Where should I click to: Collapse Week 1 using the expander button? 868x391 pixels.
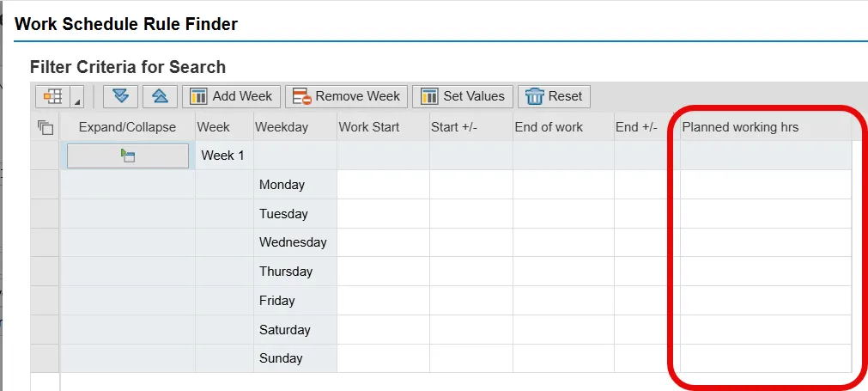click(128, 156)
